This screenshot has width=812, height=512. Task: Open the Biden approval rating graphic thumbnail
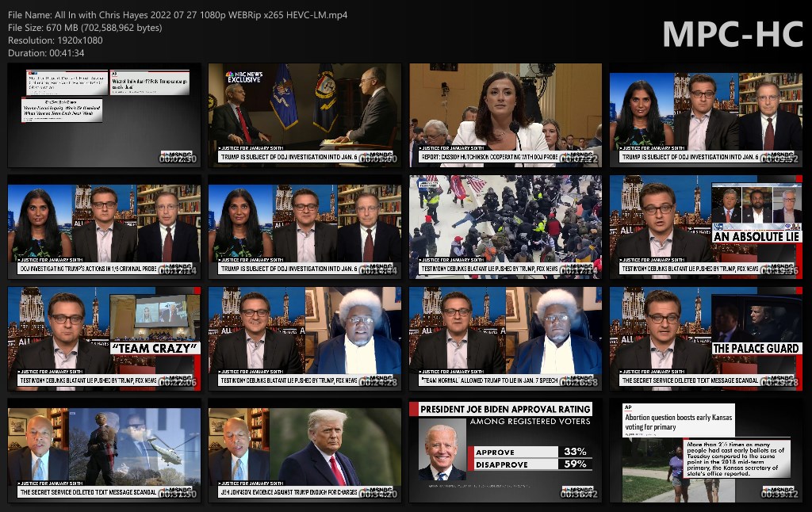point(505,450)
